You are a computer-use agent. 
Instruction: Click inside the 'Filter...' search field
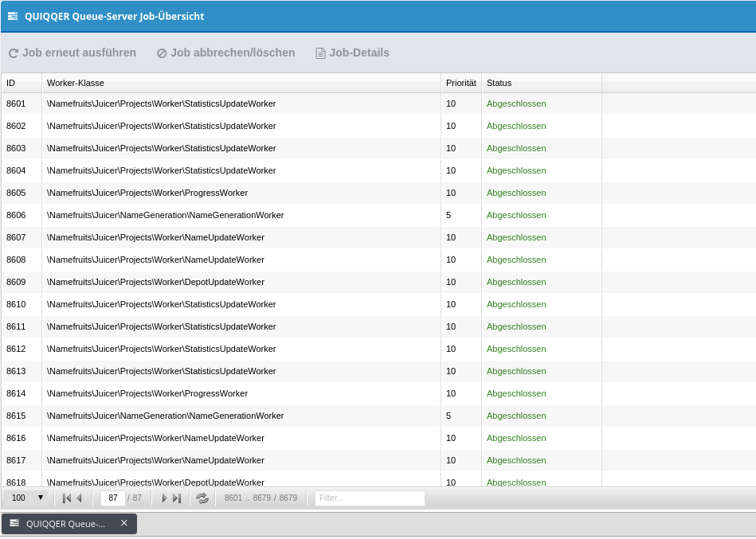click(x=369, y=498)
